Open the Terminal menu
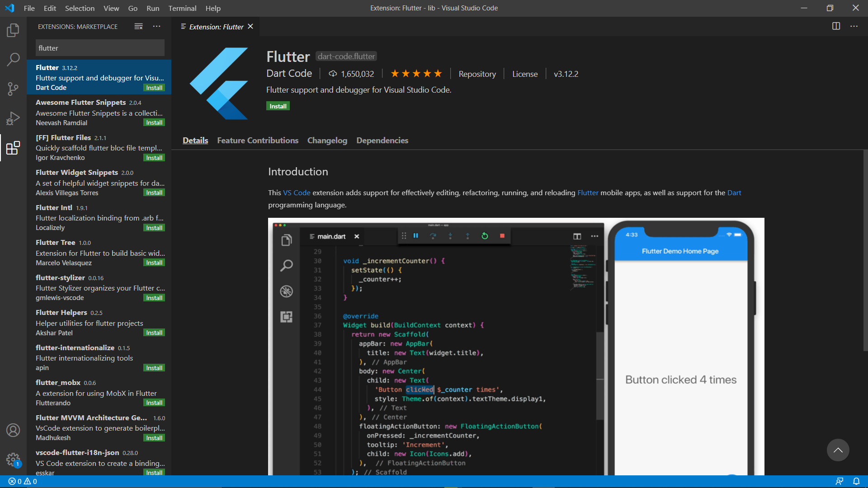 (x=182, y=8)
